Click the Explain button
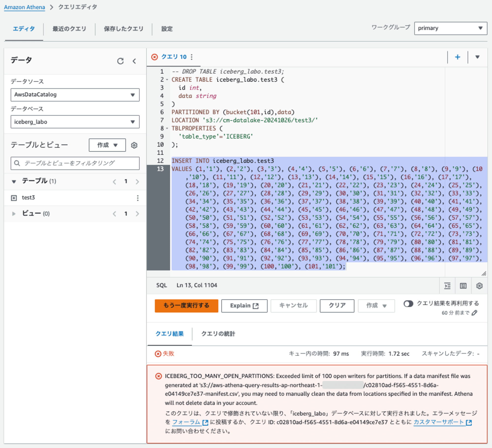This screenshot has height=448, width=492. (x=244, y=306)
